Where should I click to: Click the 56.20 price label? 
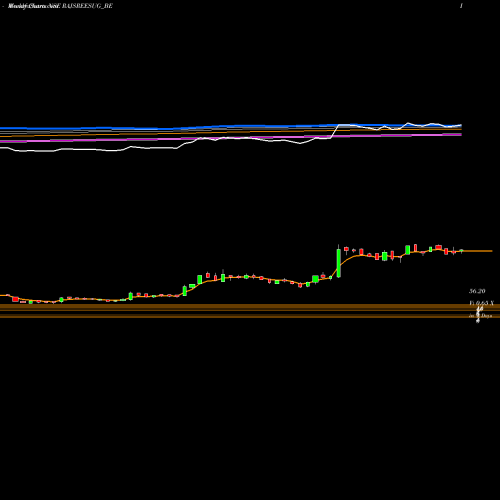tap(477, 291)
